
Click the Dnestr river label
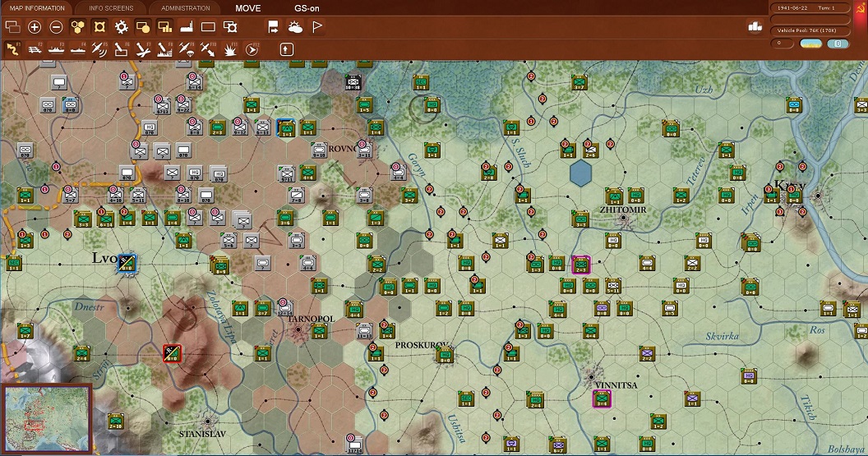tap(89, 306)
